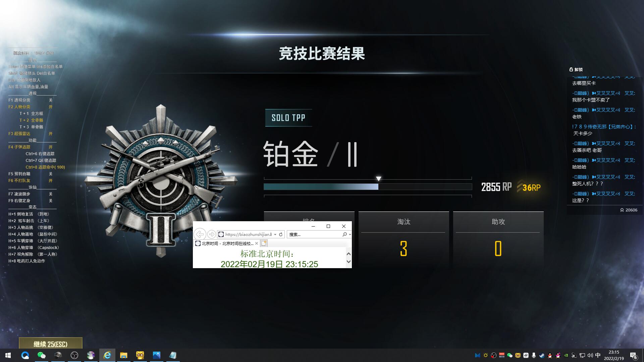This screenshot has width=644, height=362.
Task: Click the IE back navigation arrow
Action: point(200,234)
